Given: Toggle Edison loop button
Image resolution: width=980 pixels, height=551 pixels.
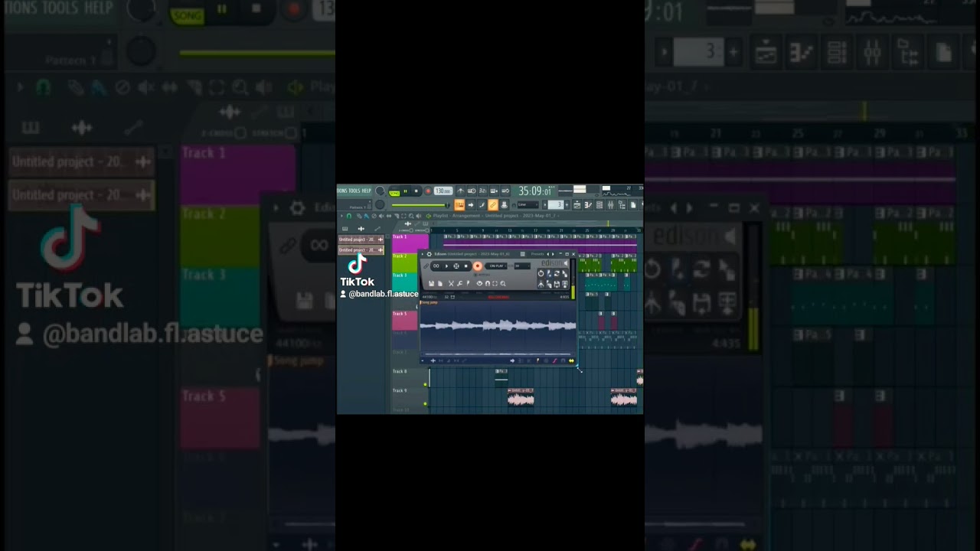Looking at the screenshot, I should 436,266.
